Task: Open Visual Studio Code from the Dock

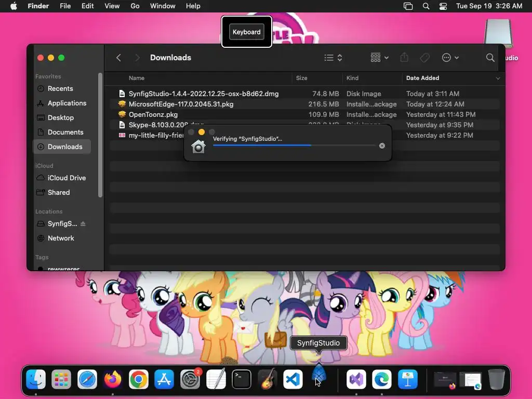Action: (x=293, y=379)
